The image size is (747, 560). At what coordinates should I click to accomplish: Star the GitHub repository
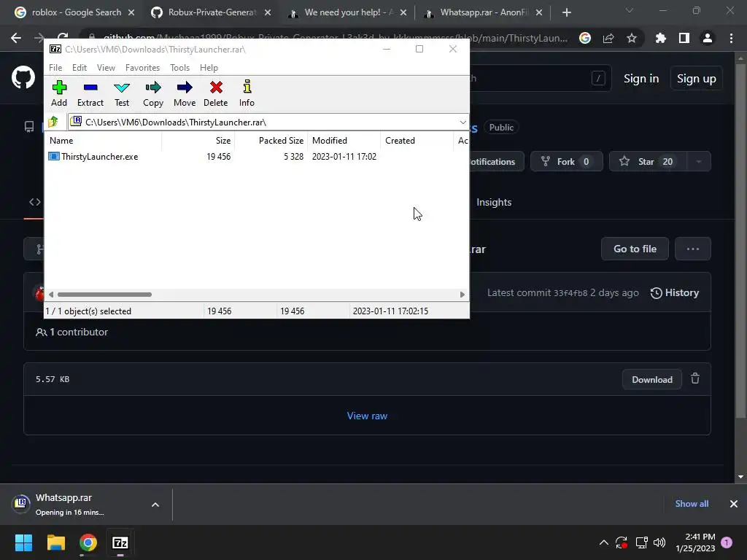pyautogui.click(x=648, y=161)
